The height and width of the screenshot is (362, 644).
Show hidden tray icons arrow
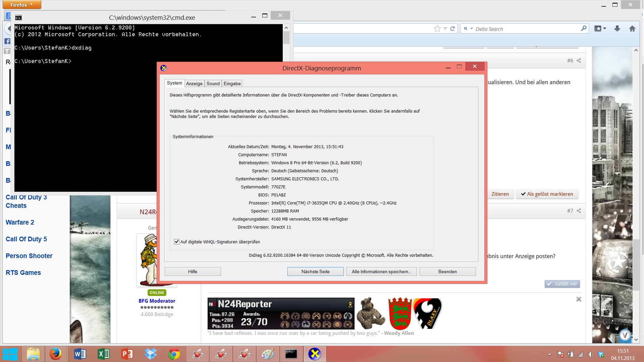tap(549, 354)
